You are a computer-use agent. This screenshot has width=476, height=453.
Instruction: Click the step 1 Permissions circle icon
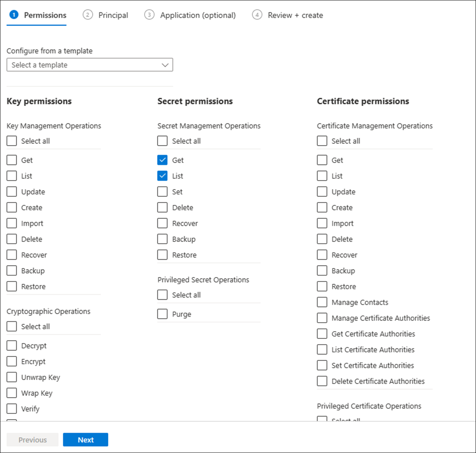pyautogui.click(x=14, y=15)
